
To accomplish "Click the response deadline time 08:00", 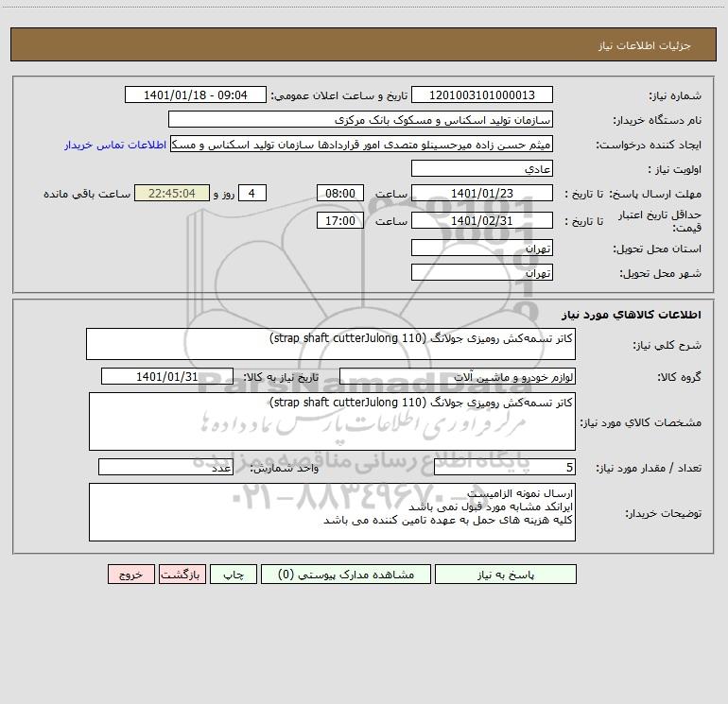I will 339,193.
